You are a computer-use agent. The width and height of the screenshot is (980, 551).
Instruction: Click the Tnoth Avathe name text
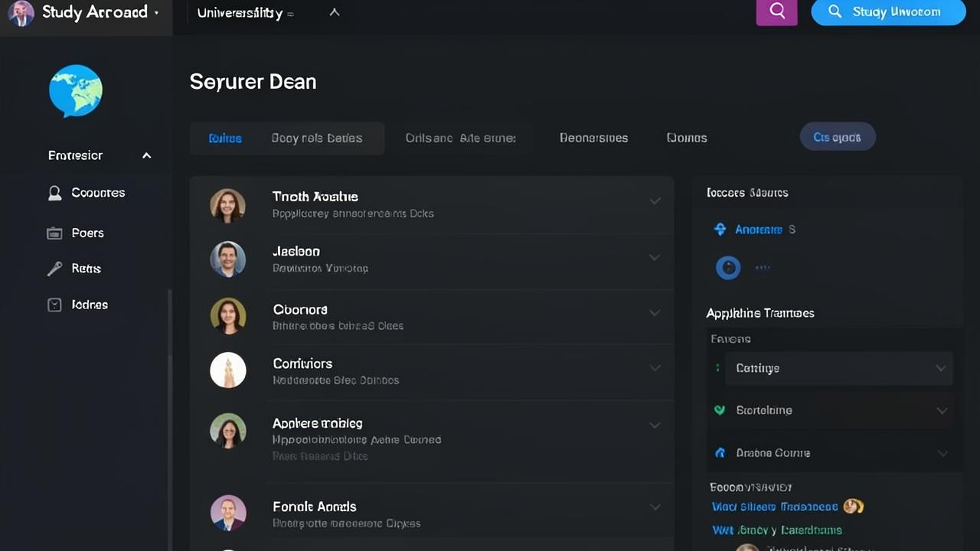[x=315, y=197]
